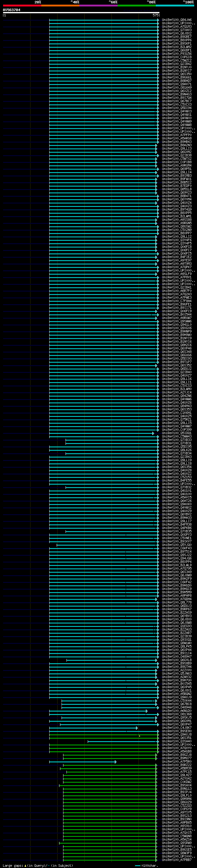Image resolution: width=197 pixels, height=868 pixels.
Task: Select hit label UniRef100_Q6S350
Action: [177, 74]
